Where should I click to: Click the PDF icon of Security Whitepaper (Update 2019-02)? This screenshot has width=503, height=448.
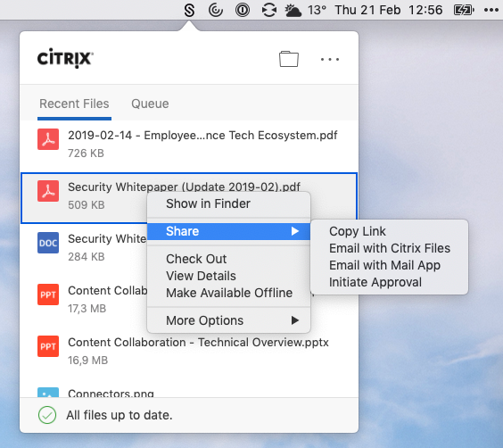[48, 191]
